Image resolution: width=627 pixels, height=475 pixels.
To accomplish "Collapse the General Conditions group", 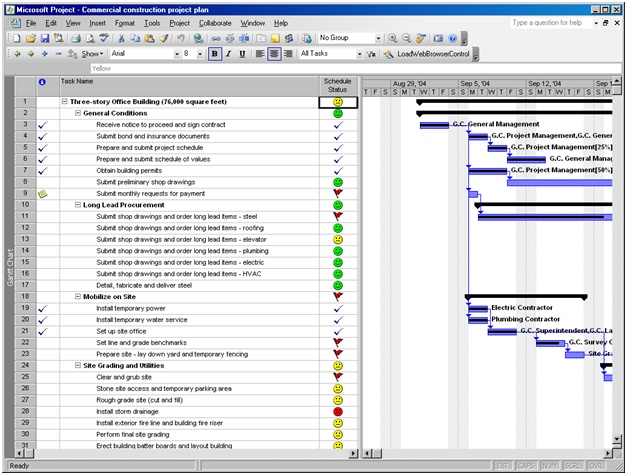I will 78,113.
